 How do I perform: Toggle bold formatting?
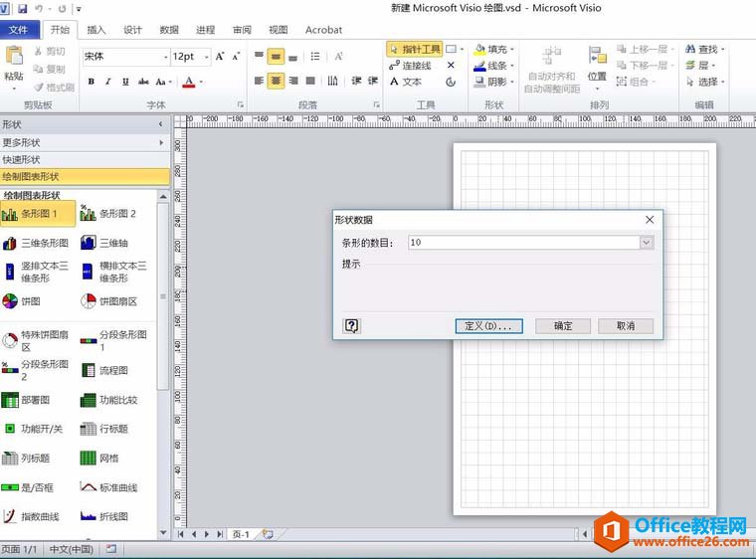click(x=92, y=82)
